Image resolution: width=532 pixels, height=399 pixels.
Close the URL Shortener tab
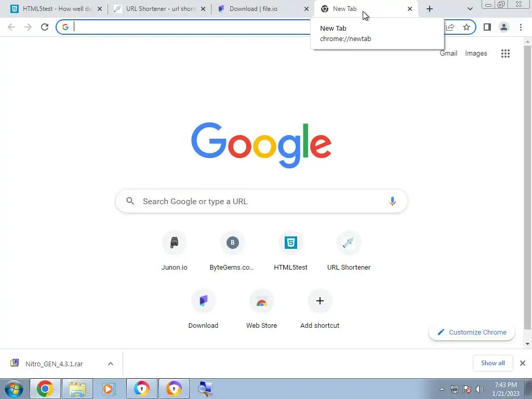pyautogui.click(x=203, y=9)
